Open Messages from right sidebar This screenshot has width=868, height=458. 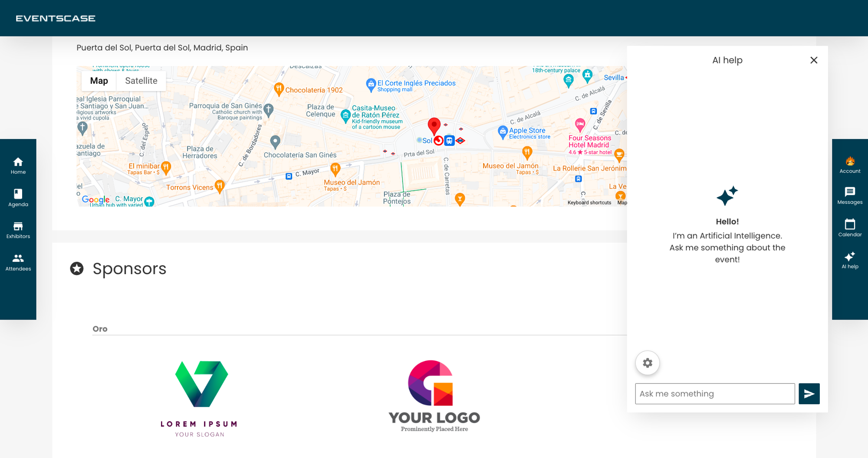click(x=849, y=196)
